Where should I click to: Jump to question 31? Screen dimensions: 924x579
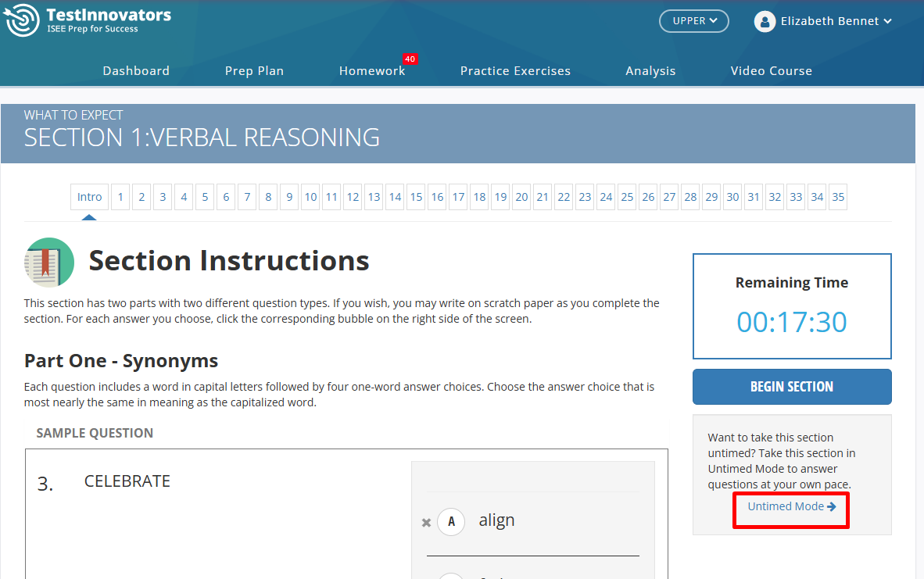[x=754, y=197]
